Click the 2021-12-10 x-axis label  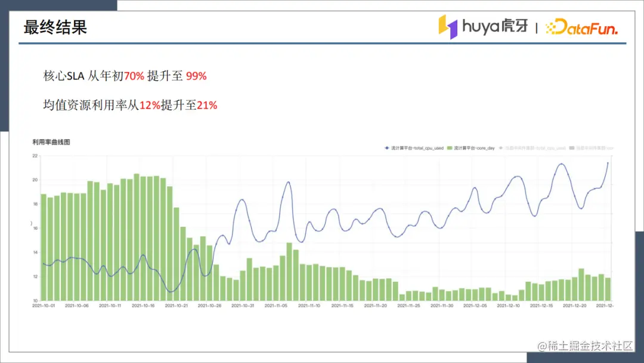coord(509,306)
